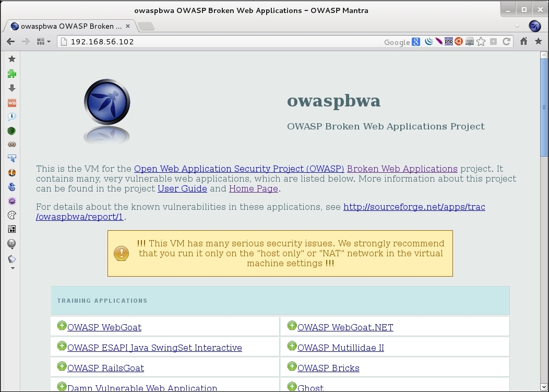Open the green puzzle-piece add-ons icon
549x392 pixels.
(12, 74)
